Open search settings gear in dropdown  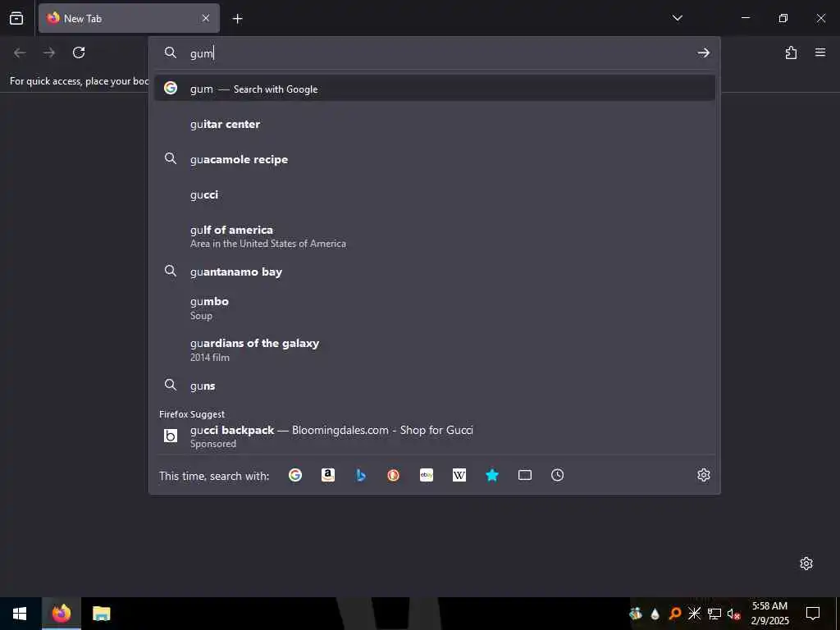point(703,475)
